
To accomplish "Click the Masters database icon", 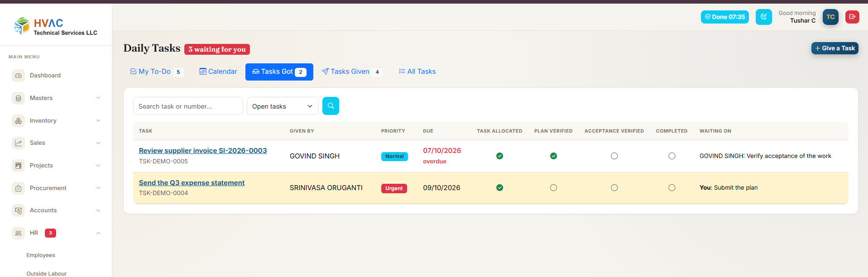I will pos(19,98).
